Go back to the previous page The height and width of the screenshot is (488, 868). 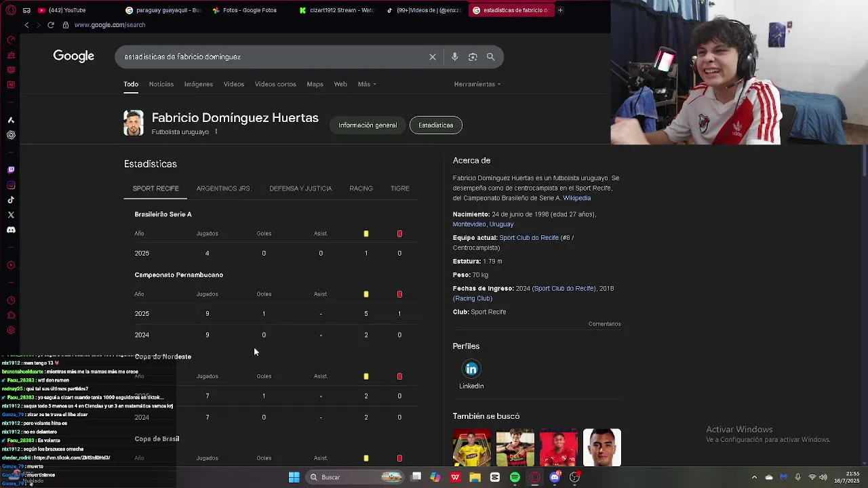(x=26, y=25)
